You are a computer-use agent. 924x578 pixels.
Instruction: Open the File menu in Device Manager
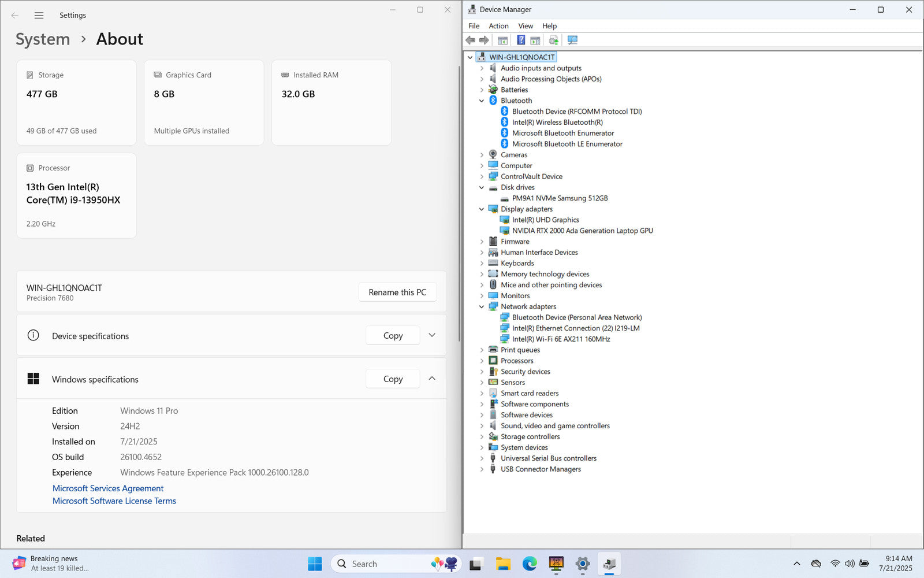[x=474, y=26]
